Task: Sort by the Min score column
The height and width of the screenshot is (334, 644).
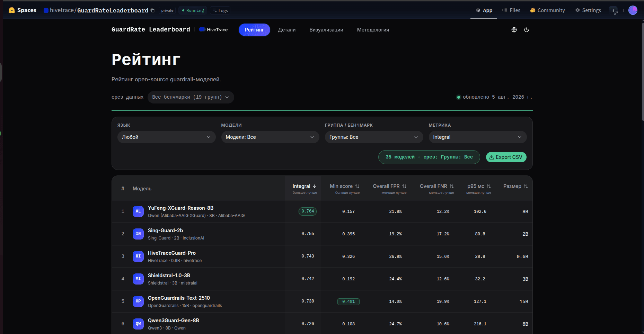Action: coord(345,186)
